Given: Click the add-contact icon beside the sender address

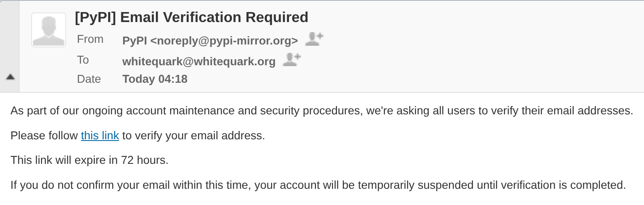Looking at the screenshot, I should click(314, 39).
